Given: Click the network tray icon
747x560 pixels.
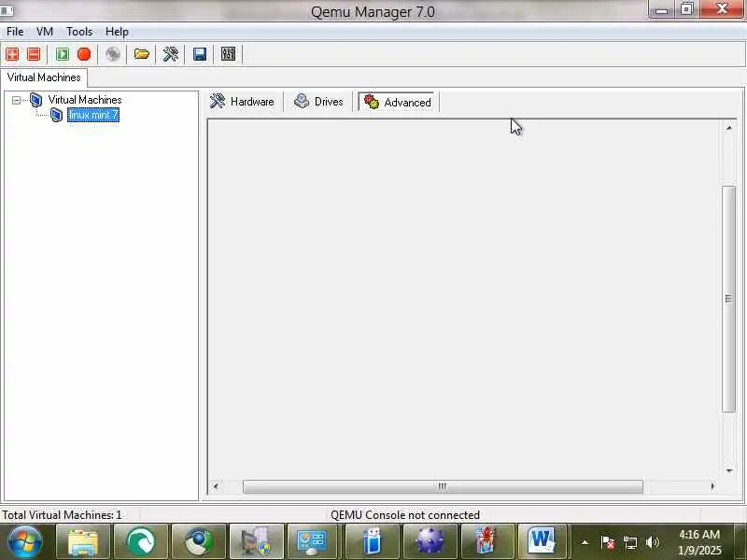Looking at the screenshot, I should 630,542.
